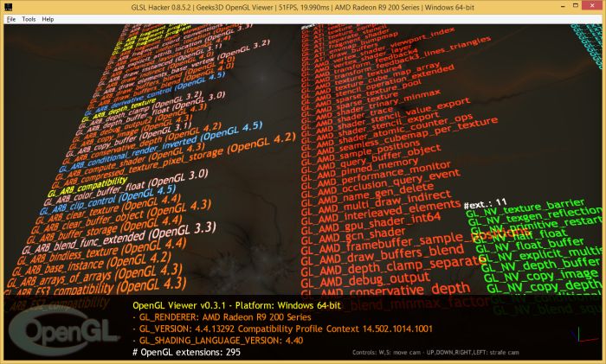Click GL_ARB_compatibility yellow entry
Viewport: 606px width, 364px height.
pyautogui.click(x=87, y=187)
